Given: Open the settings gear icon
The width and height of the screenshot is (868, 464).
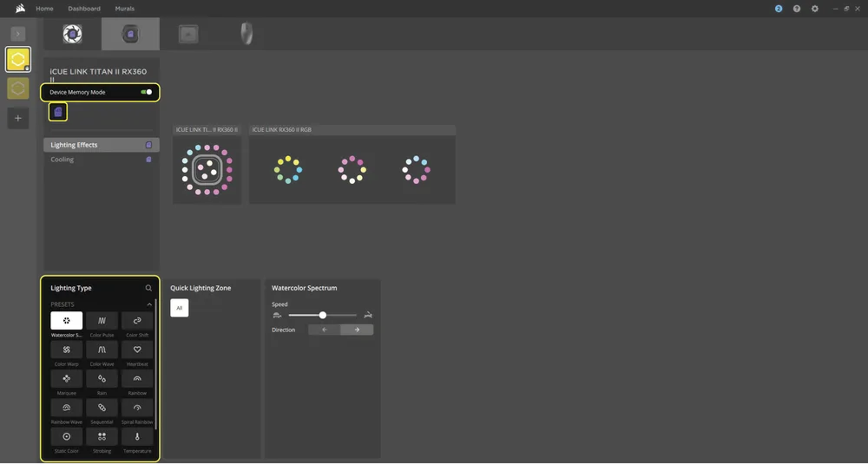Looking at the screenshot, I should tap(815, 9).
